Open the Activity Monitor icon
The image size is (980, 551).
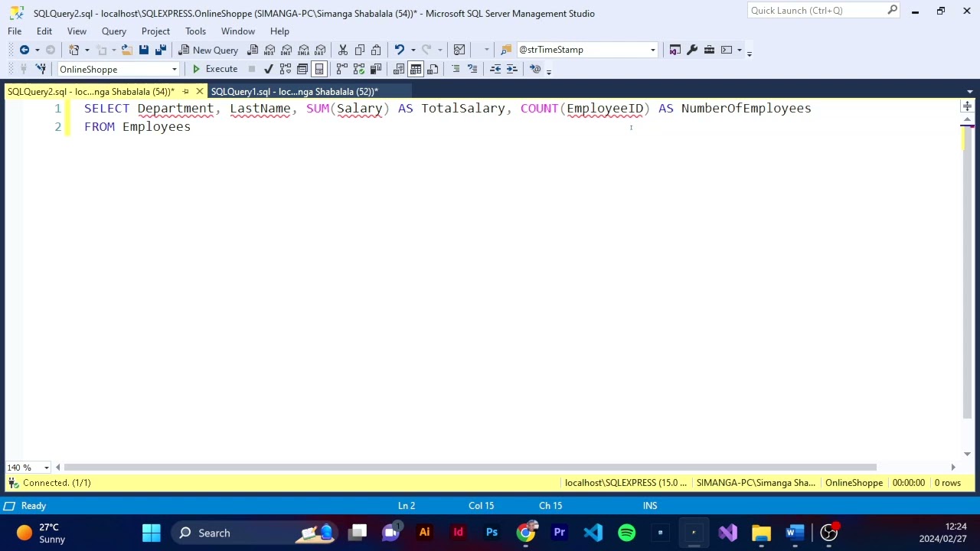[459, 50]
